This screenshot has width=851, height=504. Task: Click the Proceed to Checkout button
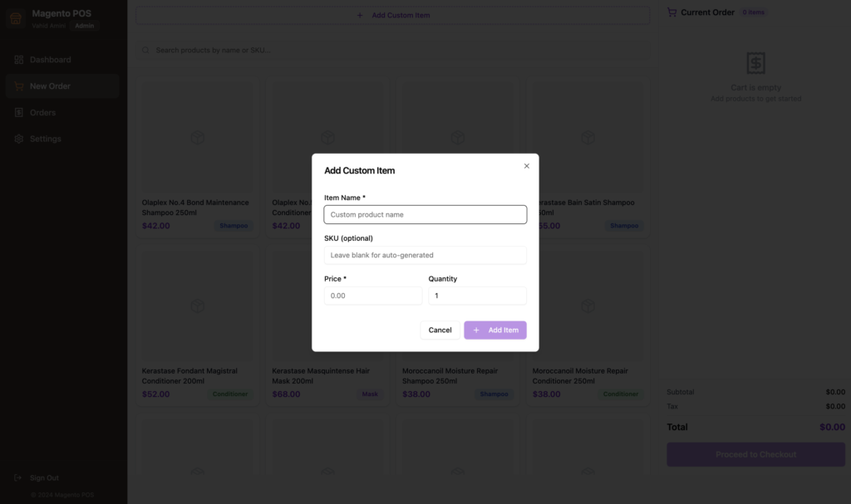point(755,454)
